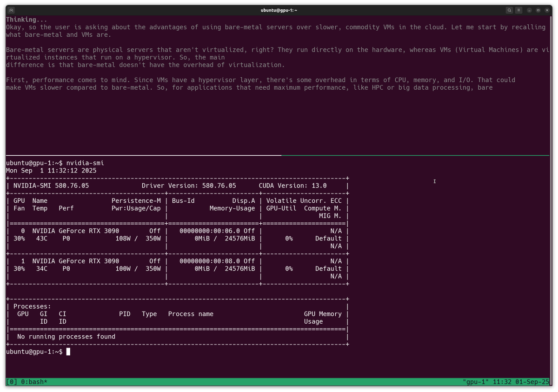The image size is (558, 392).
Task: Open the terminal search magnifier icon
Action: 510,10
